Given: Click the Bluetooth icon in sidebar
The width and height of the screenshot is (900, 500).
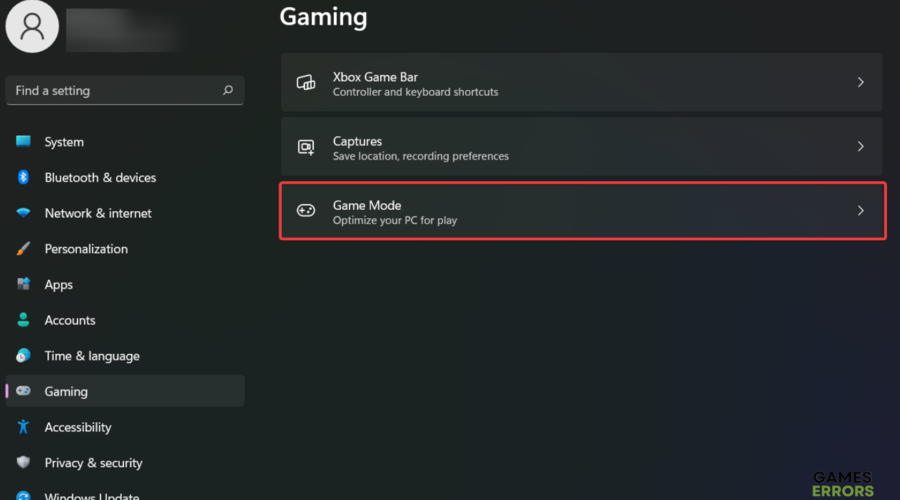Looking at the screenshot, I should tap(23, 177).
